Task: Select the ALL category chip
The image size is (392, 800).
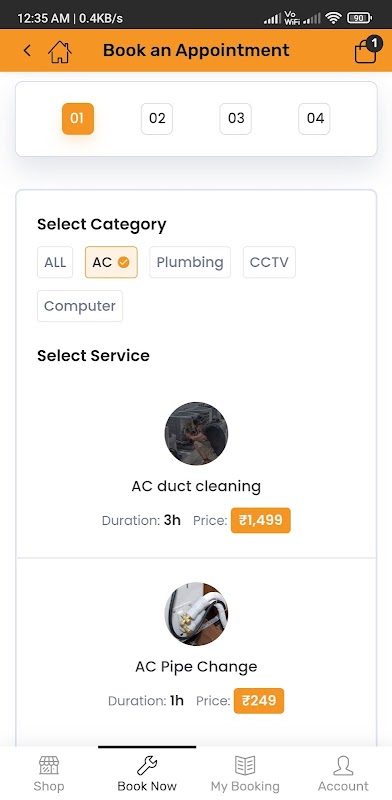Action: [55, 262]
